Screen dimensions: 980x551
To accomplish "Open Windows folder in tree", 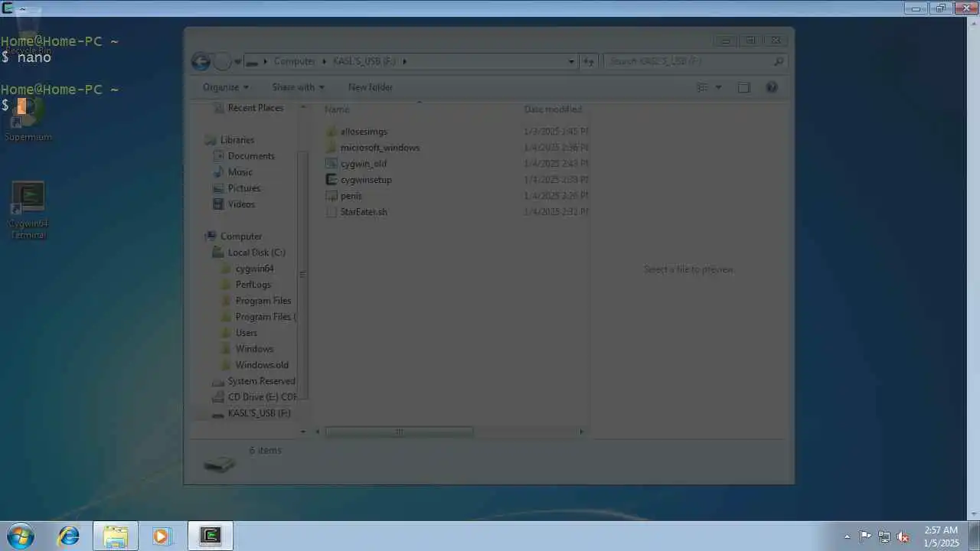I will pyautogui.click(x=254, y=349).
